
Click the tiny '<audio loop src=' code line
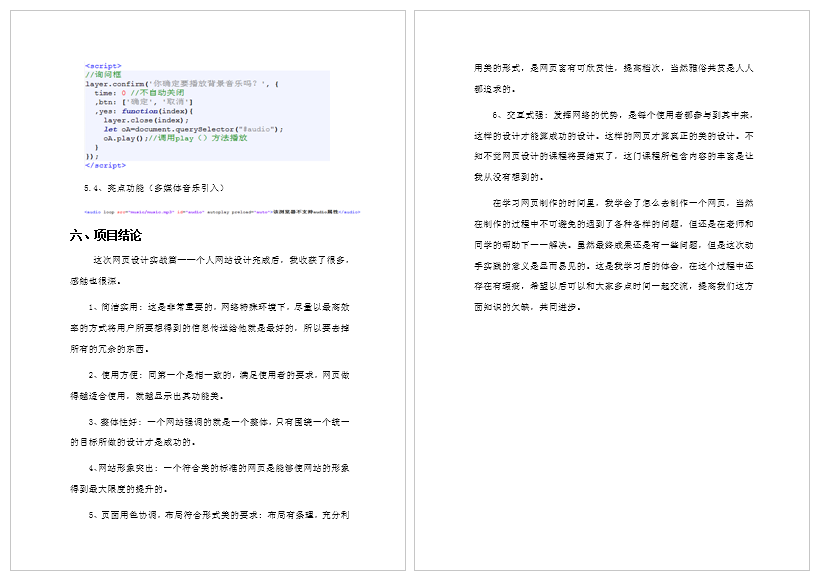222,212
